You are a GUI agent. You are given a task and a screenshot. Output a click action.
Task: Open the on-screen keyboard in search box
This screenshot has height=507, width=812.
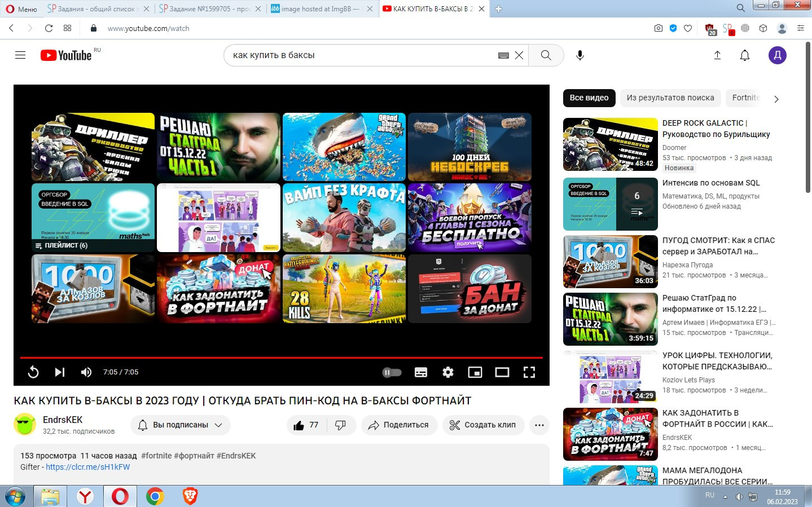point(504,55)
